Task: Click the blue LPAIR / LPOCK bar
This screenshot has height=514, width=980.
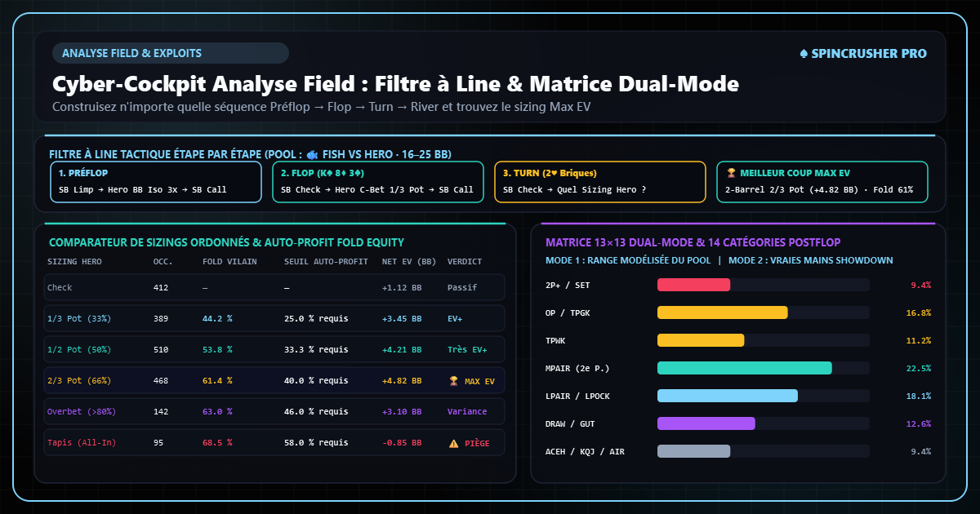Action: 728,396
